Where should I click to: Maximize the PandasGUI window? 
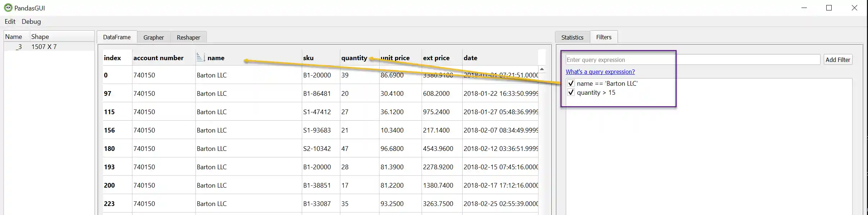tap(829, 8)
